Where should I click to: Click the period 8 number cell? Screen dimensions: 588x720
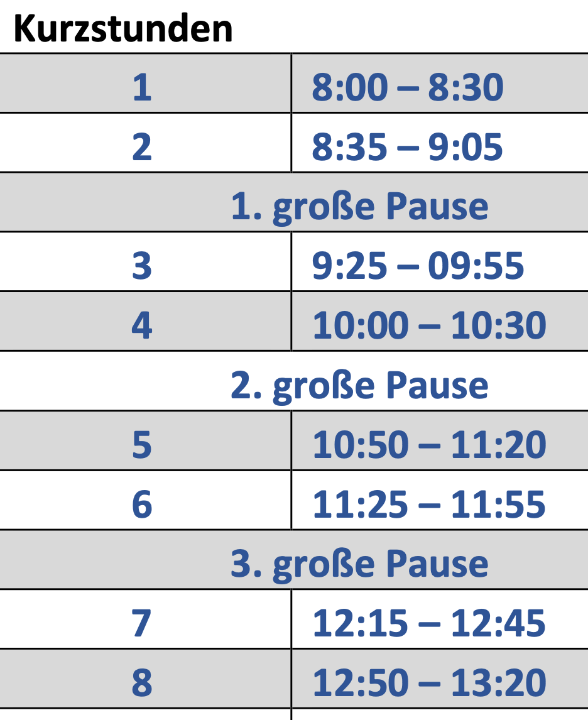[x=142, y=682]
